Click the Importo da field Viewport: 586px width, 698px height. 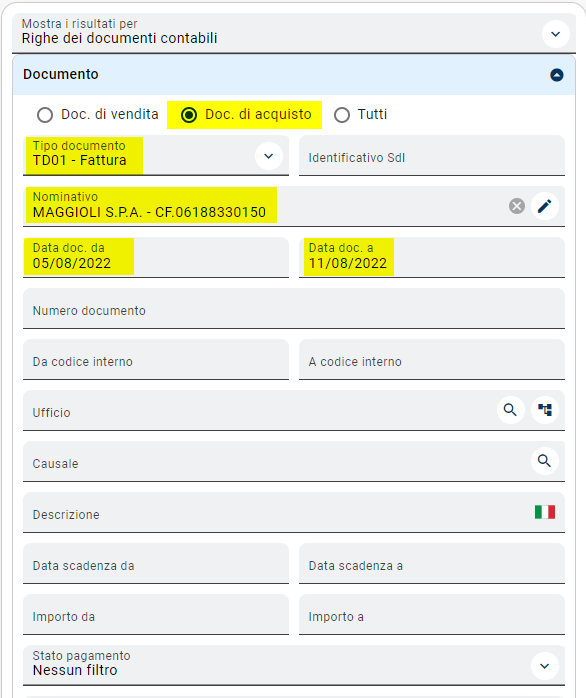point(156,615)
